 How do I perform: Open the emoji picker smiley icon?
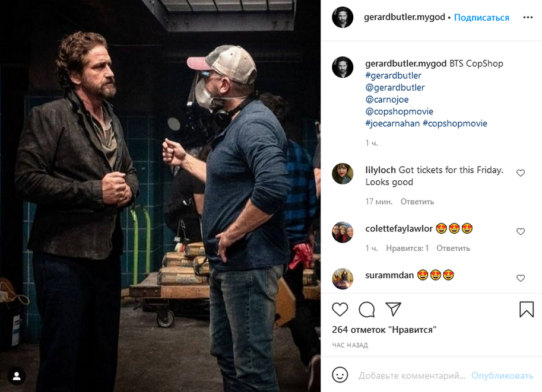tap(340, 375)
